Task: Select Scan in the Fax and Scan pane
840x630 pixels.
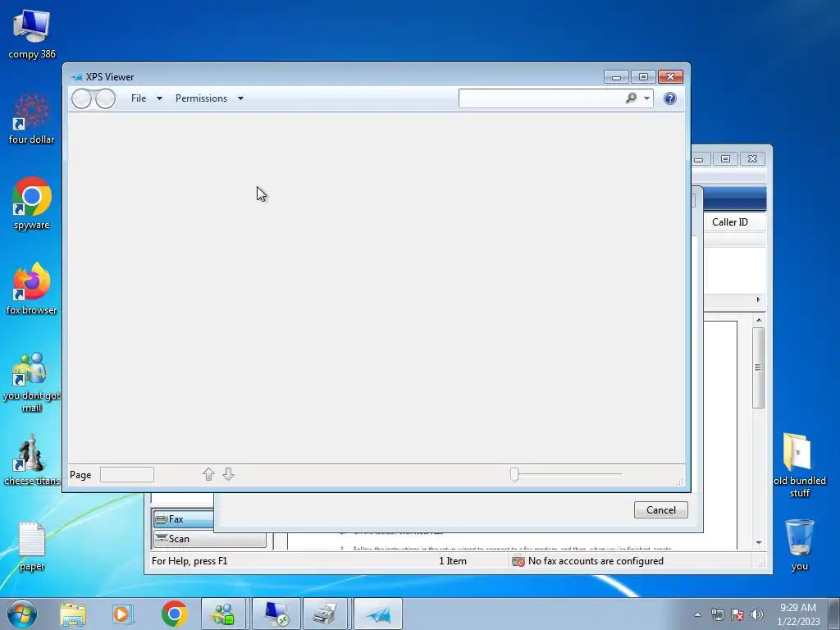Action: [x=209, y=539]
